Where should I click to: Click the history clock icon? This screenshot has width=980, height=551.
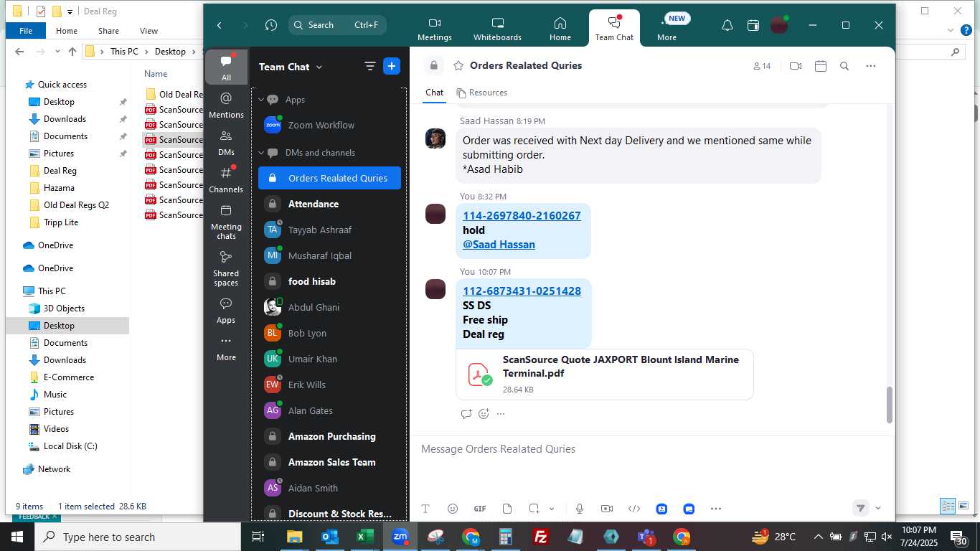(270, 25)
